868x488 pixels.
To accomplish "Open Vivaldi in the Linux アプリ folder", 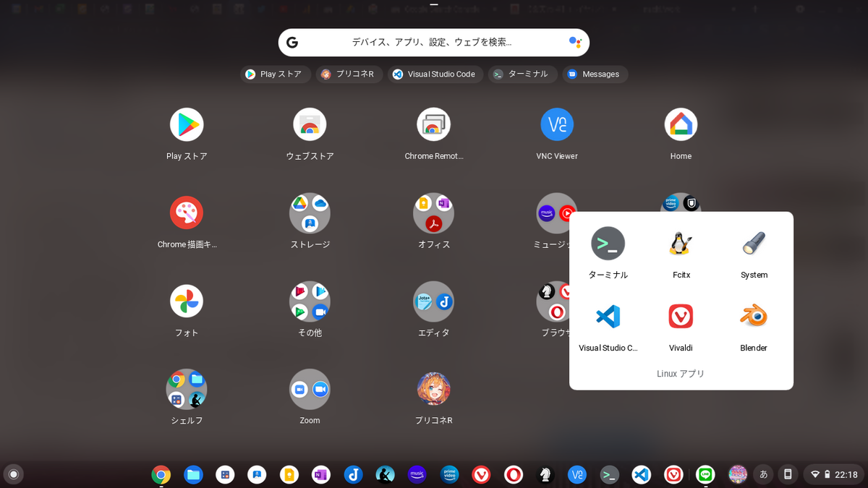I will 681,317.
